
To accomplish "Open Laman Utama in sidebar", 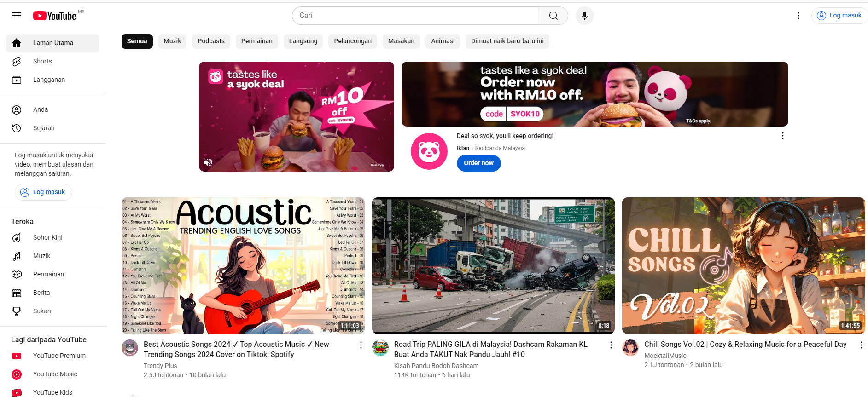I will coord(52,43).
